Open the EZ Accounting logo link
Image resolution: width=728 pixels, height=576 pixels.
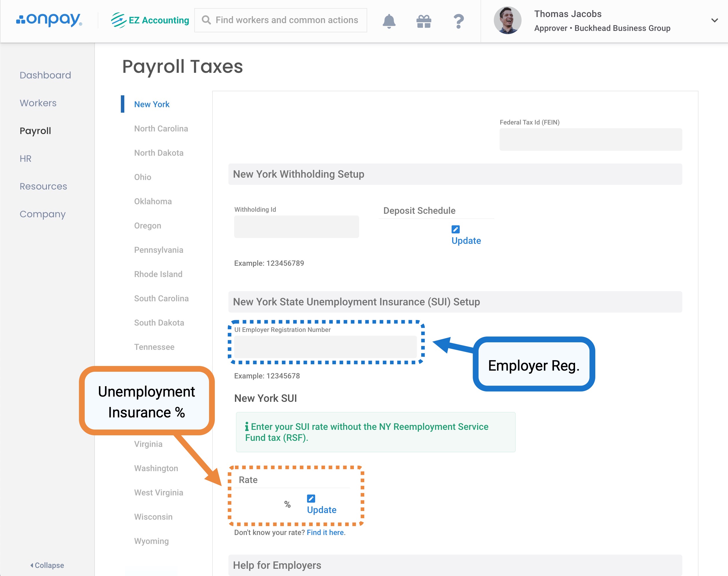click(x=150, y=20)
